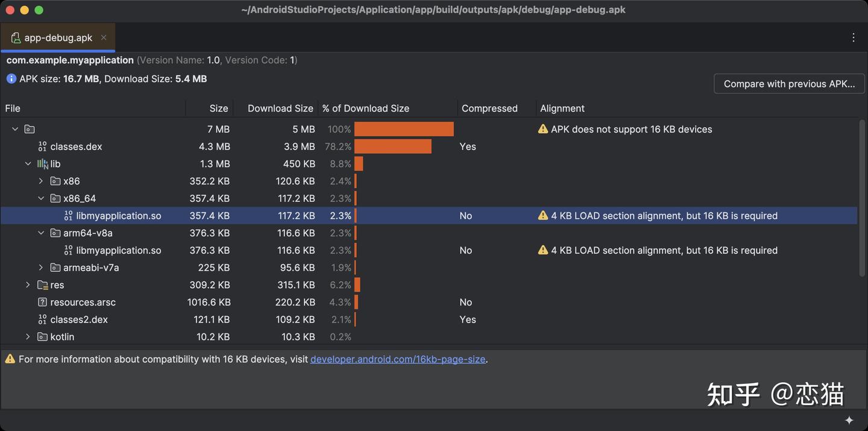Click the app-debug.apk tab icon
The width and height of the screenshot is (868, 431).
[15, 37]
